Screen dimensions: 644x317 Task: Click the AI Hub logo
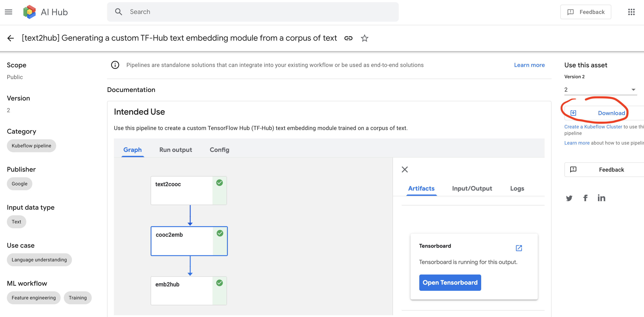(x=30, y=12)
